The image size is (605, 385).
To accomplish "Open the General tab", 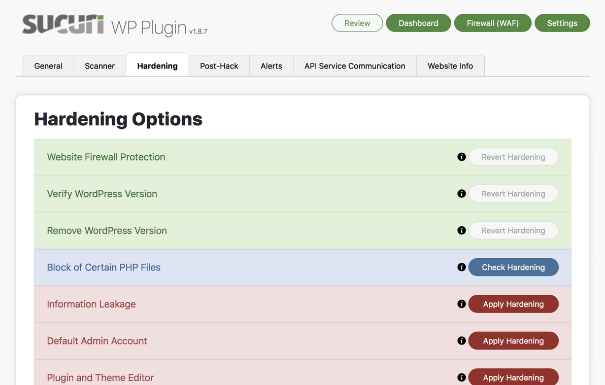I will pos(48,66).
